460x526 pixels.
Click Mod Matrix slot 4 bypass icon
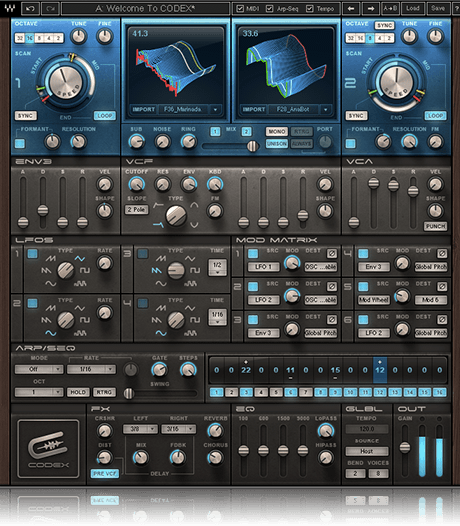442,254
